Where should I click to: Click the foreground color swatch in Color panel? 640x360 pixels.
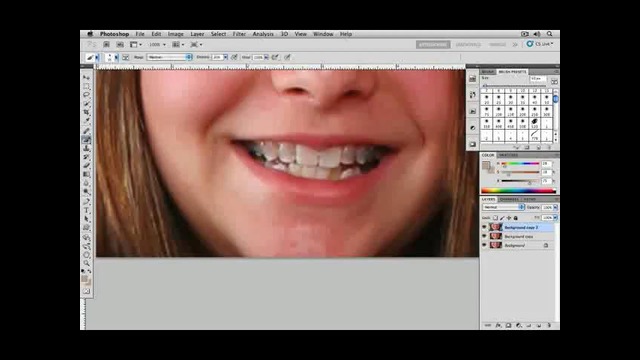pos(485,165)
